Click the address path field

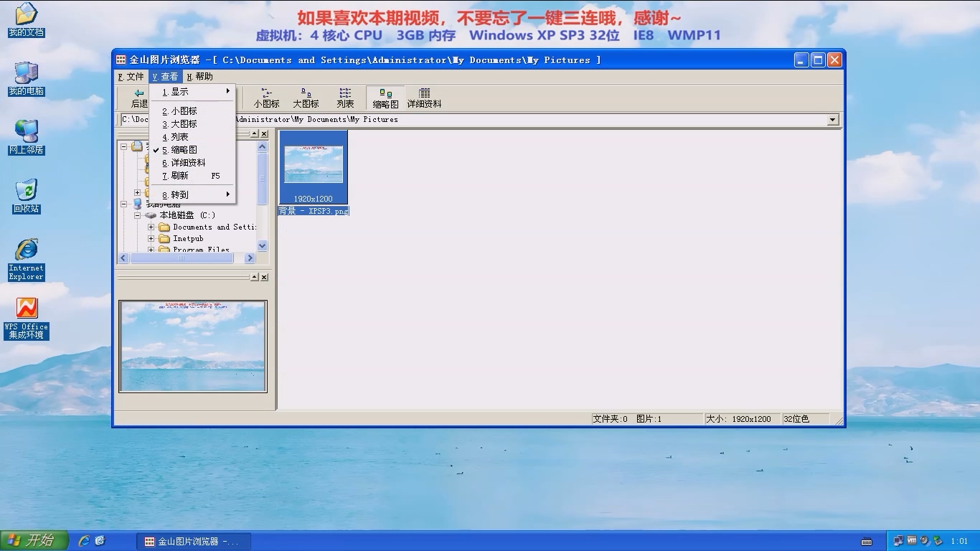click(x=473, y=120)
